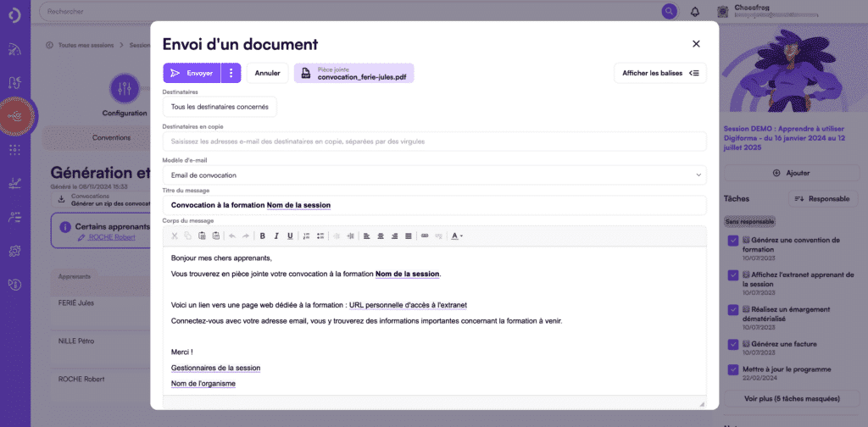Click the purple search magnifier button
This screenshot has width=868, height=427.
(x=670, y=12)
